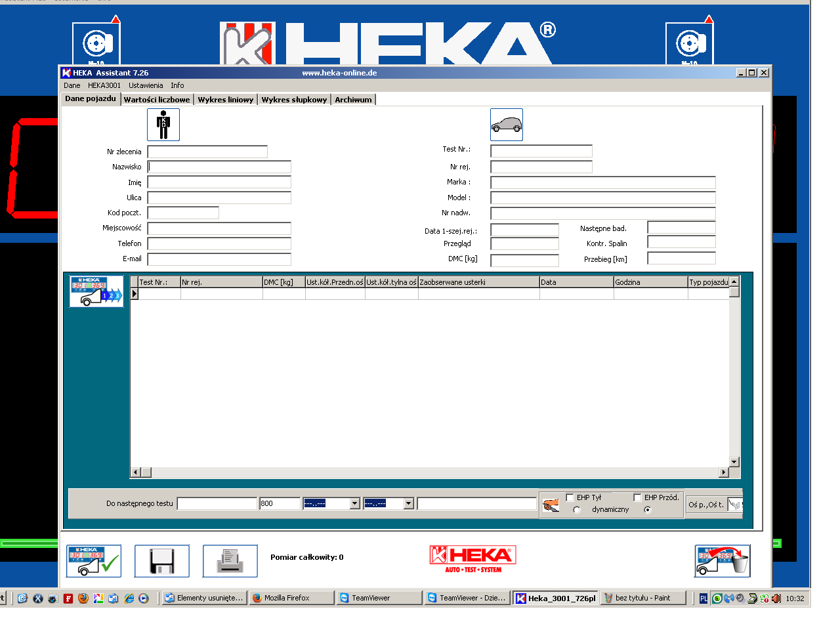Screen dimensions: 840x630
Task: Open Mozilla Firefox taskbar button
Action: (291, 598)
